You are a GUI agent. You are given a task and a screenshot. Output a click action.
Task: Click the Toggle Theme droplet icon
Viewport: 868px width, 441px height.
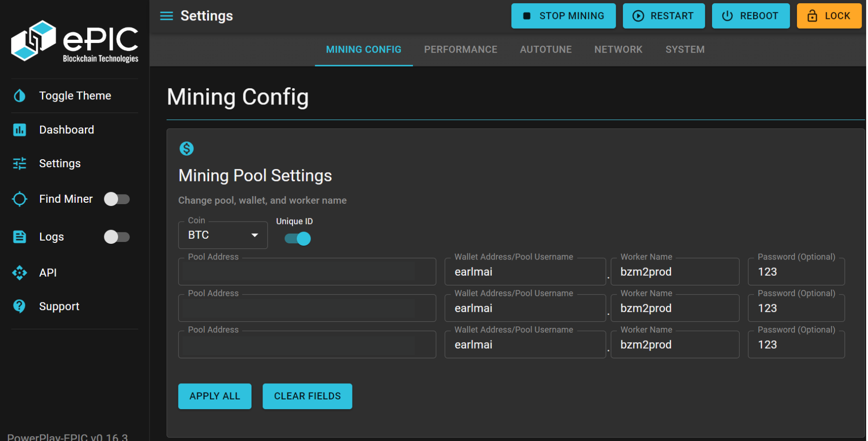[x=19, y=96]
